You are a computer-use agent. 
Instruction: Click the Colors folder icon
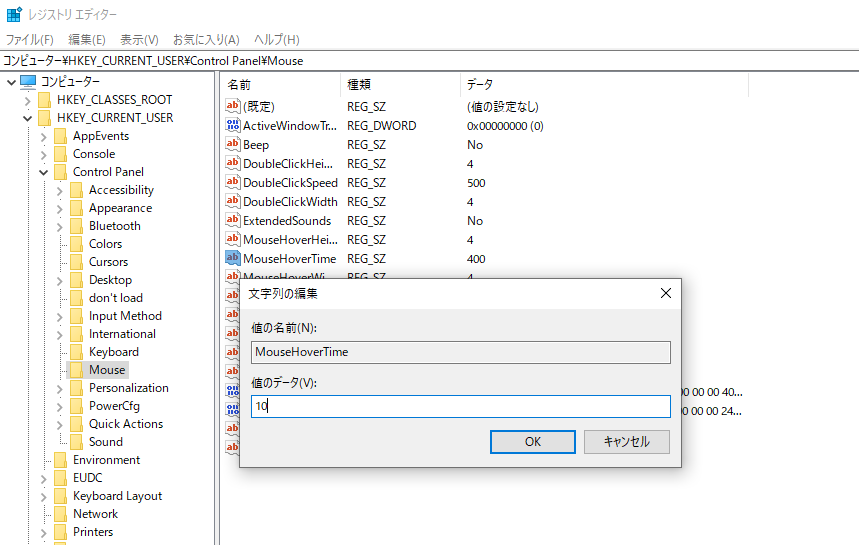coord(77,244)
